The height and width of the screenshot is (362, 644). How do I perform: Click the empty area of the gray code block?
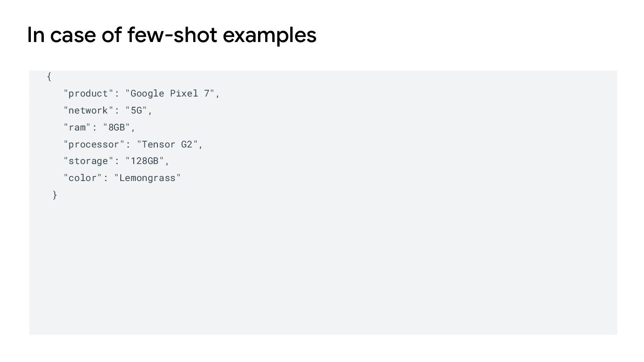click(x=322, y=268)
